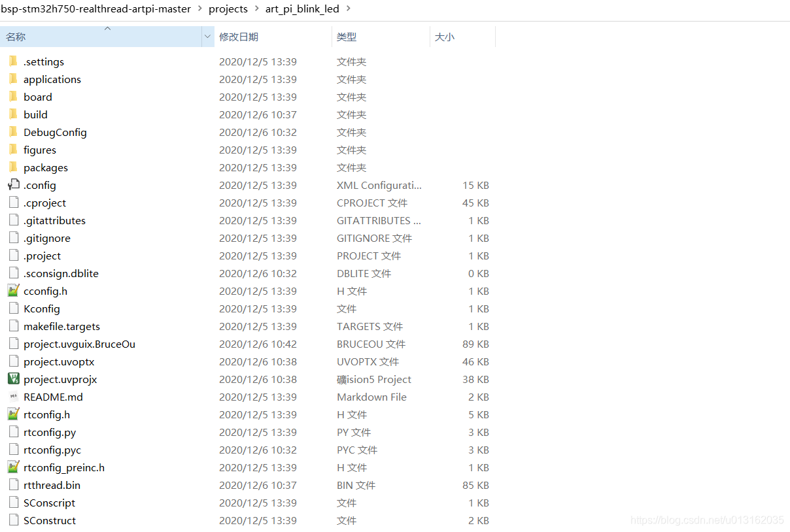This screenshot has width=790, height=532.
Task: Click the README.md markdown file icon
Action: 13,397
